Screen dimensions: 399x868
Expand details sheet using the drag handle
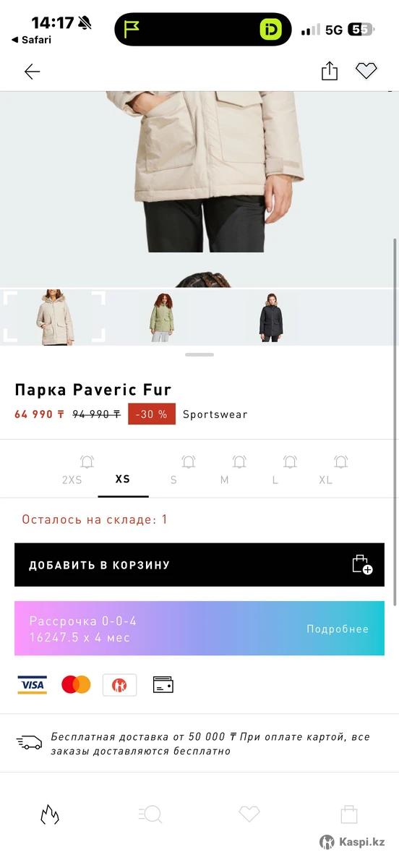[199, 354]
